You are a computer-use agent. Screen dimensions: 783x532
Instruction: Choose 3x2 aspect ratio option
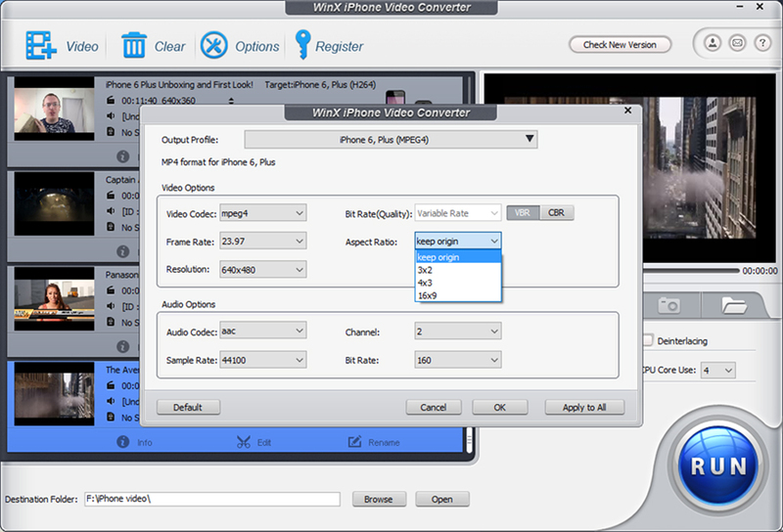coord(458,270)
